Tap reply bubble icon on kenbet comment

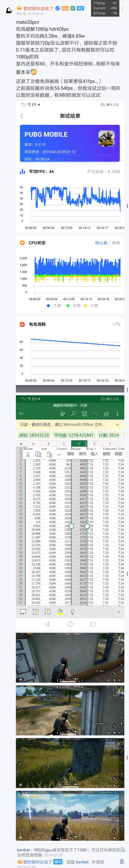pyautogui.click(x=123, y=850)
